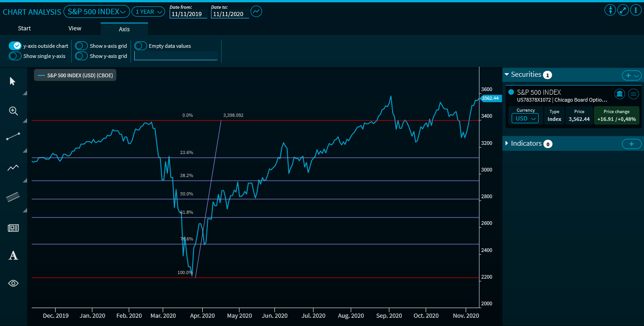Click the fullscreen expand arrows icon
The width and height of the screenshot is (644, 326).
(x=623, y=10)
